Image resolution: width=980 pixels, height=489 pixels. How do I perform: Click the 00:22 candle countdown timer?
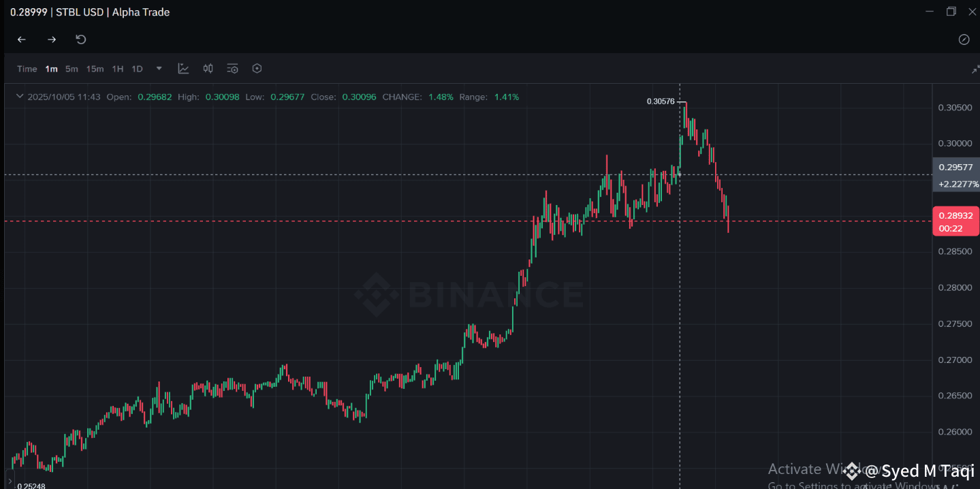click(950, 228)
